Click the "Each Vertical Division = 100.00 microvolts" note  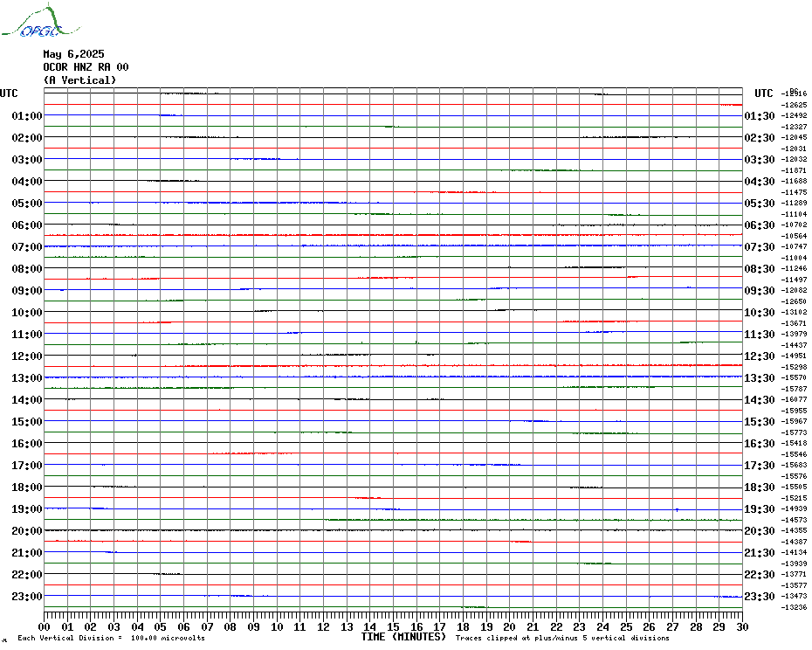point(112,638)
